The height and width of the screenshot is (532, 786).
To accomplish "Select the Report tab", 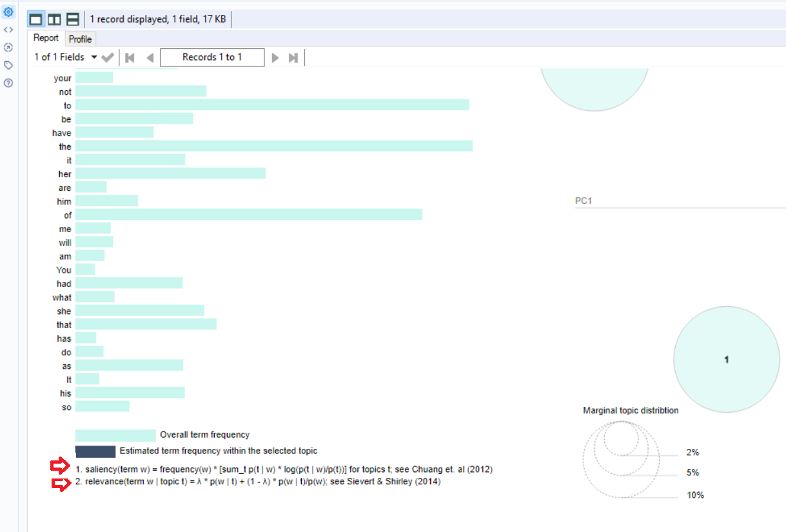I will (x=46, y=38).
